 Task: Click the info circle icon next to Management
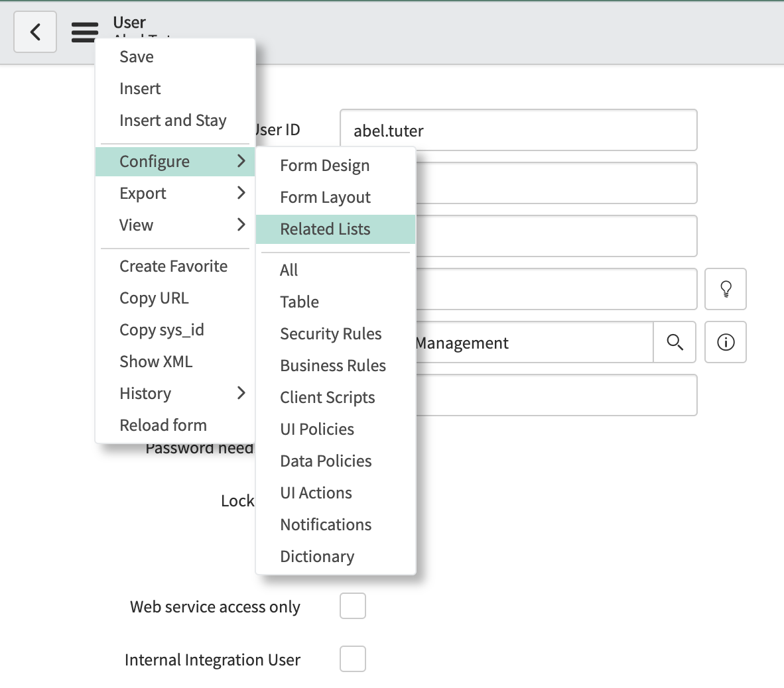[726, 342]
